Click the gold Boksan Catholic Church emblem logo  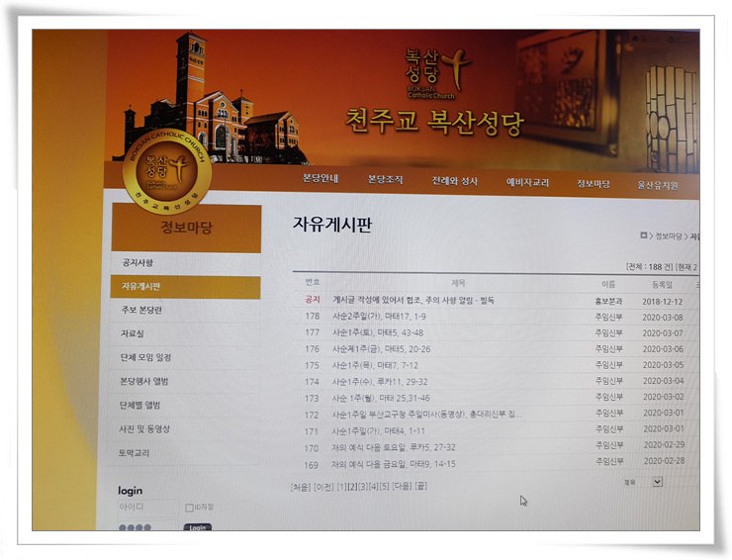165,170
